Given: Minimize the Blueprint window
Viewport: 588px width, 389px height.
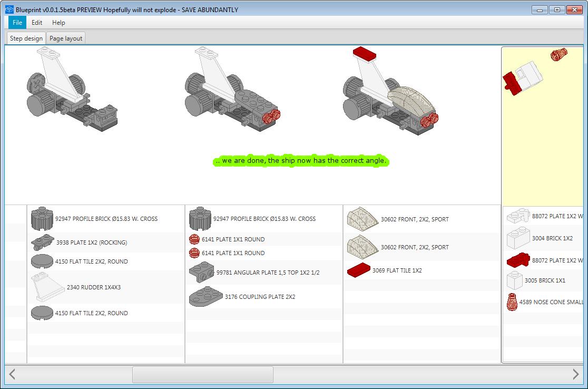Looking at the screenshot, I should (540, 10).
